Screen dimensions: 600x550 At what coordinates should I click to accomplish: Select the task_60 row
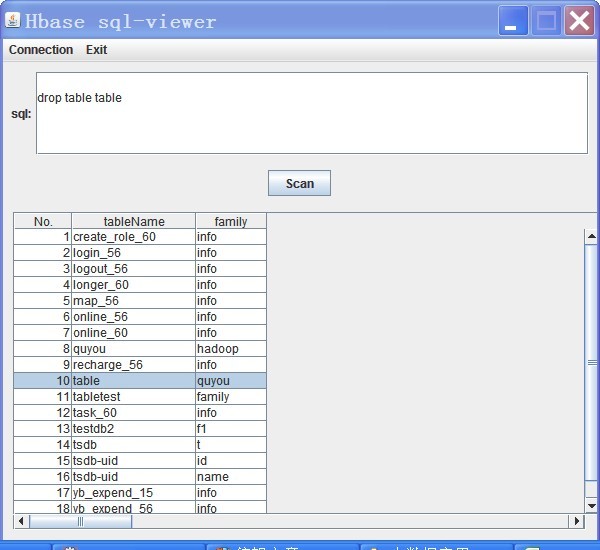click(x=140, y=413)
